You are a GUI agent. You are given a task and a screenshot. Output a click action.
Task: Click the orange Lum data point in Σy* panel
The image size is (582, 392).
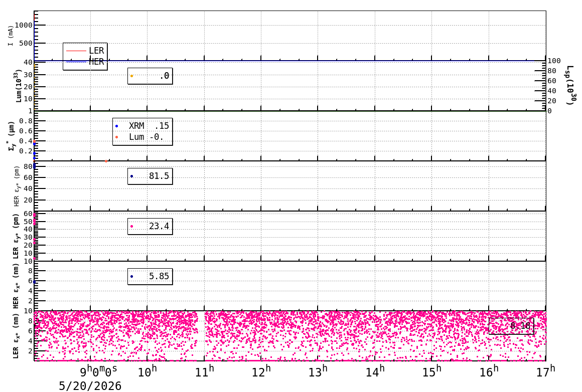(106, 161)
